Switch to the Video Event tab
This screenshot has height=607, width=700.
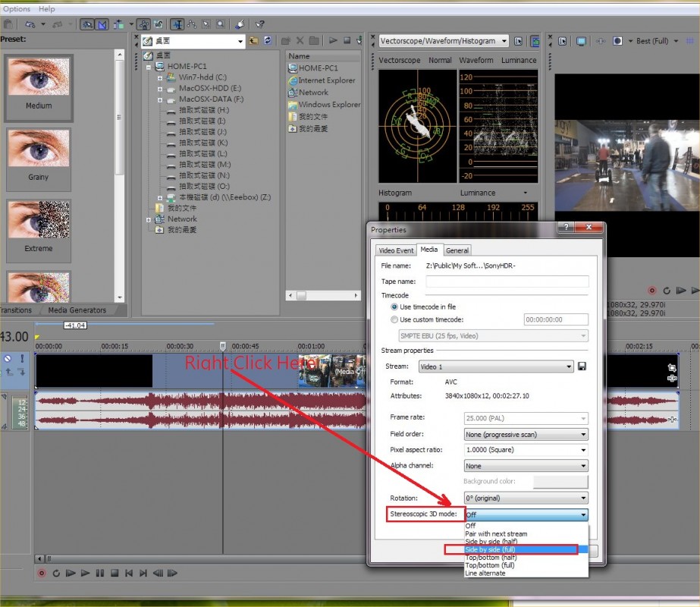coord(396,250)
